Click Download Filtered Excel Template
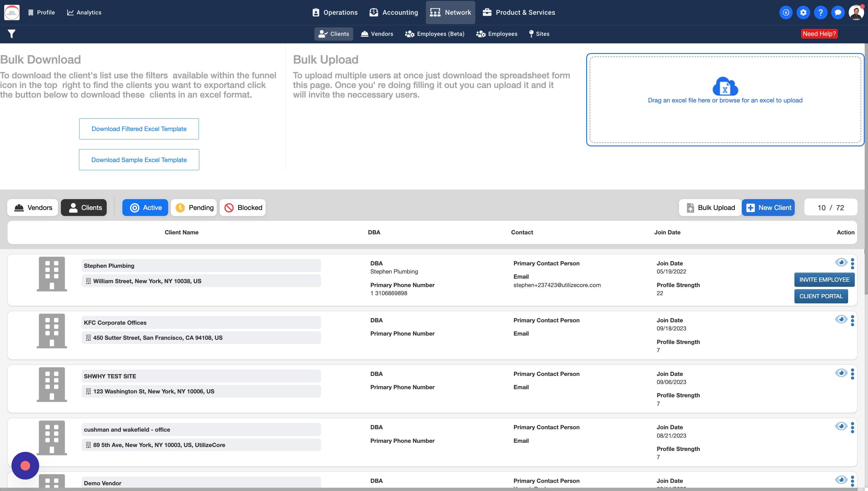The height and width of the screenshot is (491, 868). [x=139, y=129]
